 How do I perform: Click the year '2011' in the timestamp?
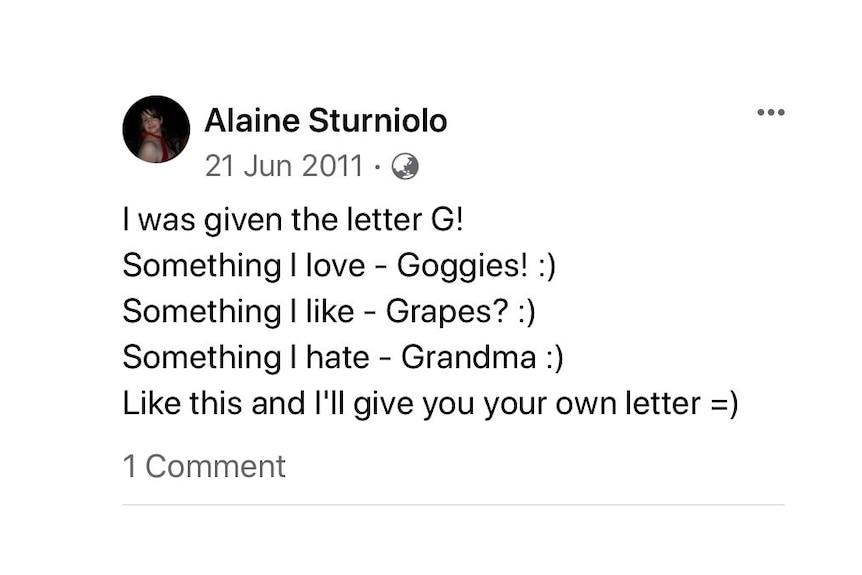click(x=333, y=166)
